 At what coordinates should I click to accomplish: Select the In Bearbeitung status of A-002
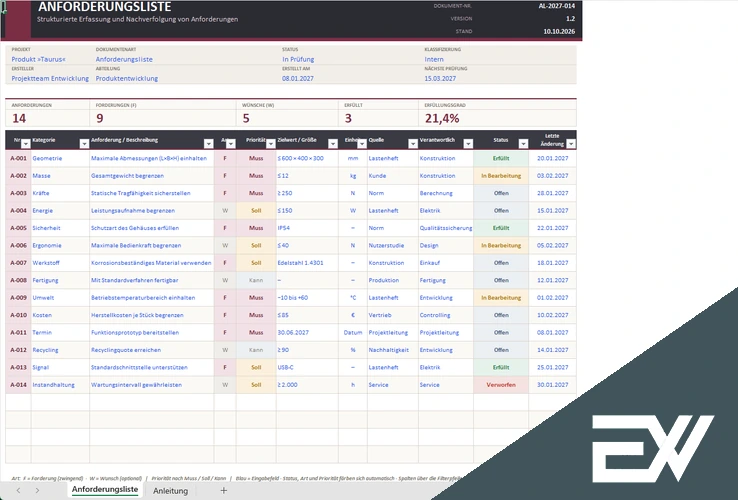pyautogui.click(x=501, y=176)
